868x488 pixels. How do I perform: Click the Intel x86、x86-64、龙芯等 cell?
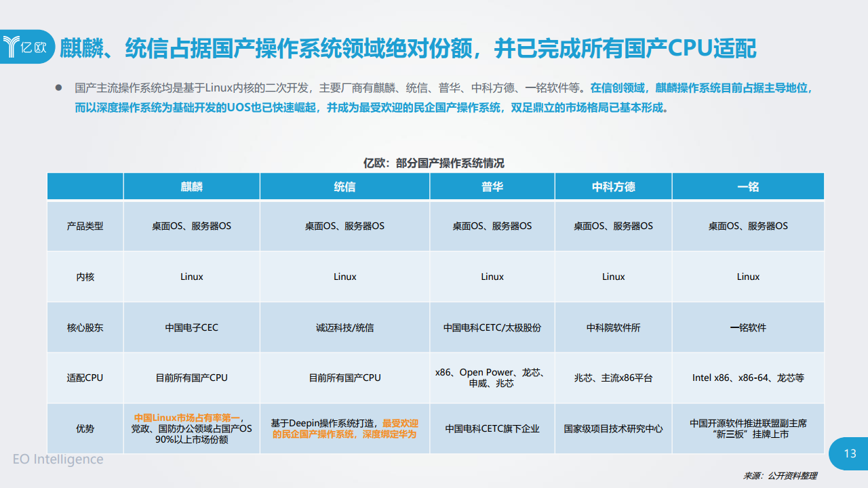(749, 378)
